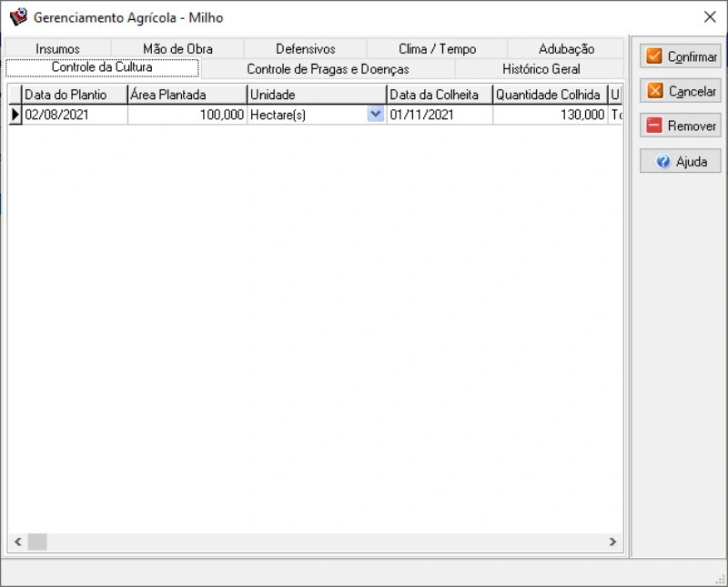Show the Histórico Geral tab
728x587 pixels.
pos(541,69)
